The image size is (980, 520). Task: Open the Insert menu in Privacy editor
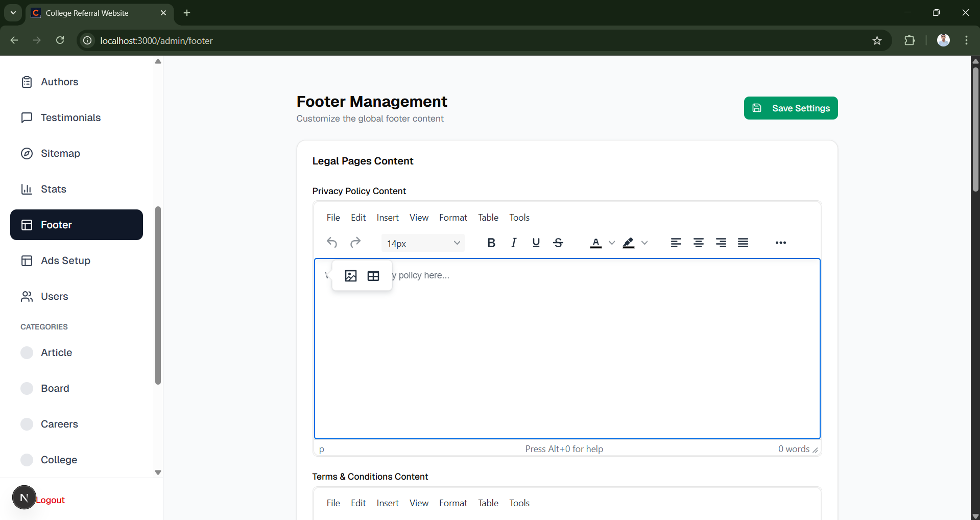[388, 218]
